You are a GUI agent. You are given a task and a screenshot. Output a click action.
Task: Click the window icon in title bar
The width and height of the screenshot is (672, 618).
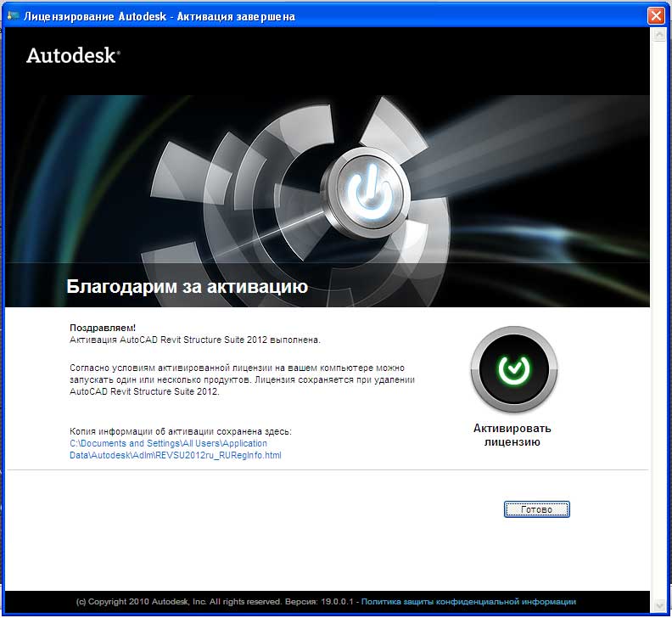[12, 16]
